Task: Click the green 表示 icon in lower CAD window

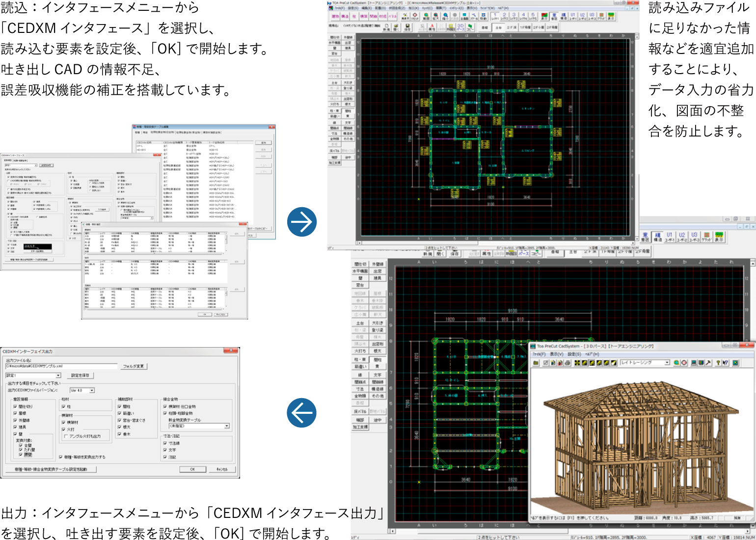Action: click(x=719, y=238)
